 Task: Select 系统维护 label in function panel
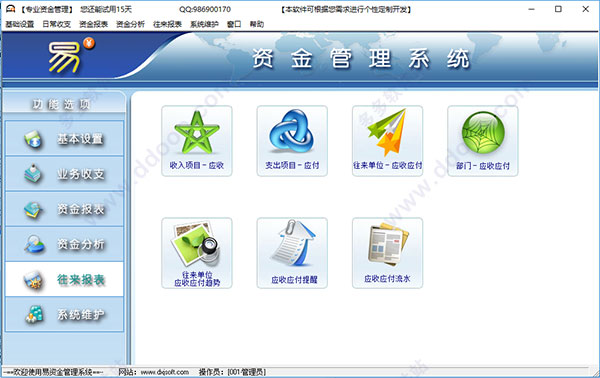point(80,314)
